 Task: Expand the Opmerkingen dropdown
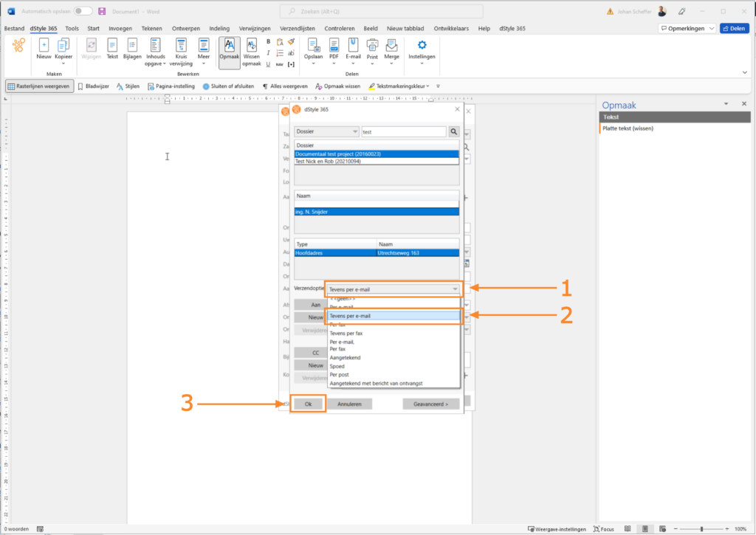pyautogui.click(x=712, y=29)
